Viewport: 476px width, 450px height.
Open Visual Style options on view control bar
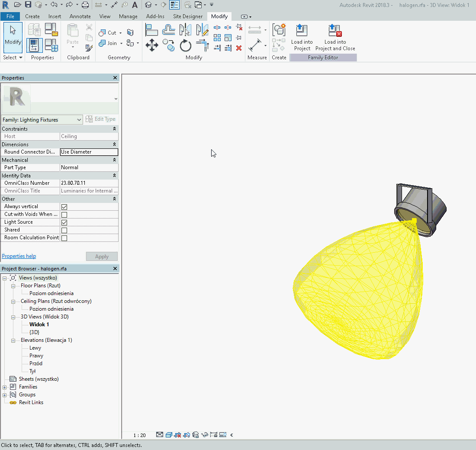click(169, 435)
